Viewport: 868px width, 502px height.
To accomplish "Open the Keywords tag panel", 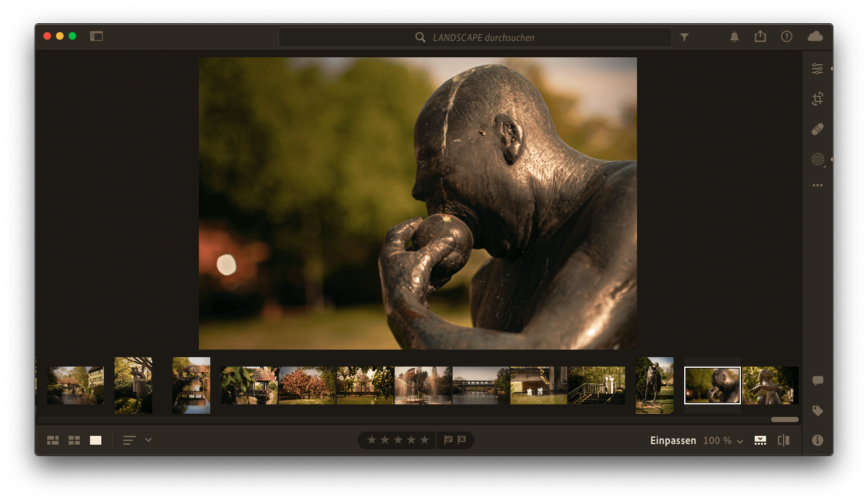I will (x=817, y=411).
